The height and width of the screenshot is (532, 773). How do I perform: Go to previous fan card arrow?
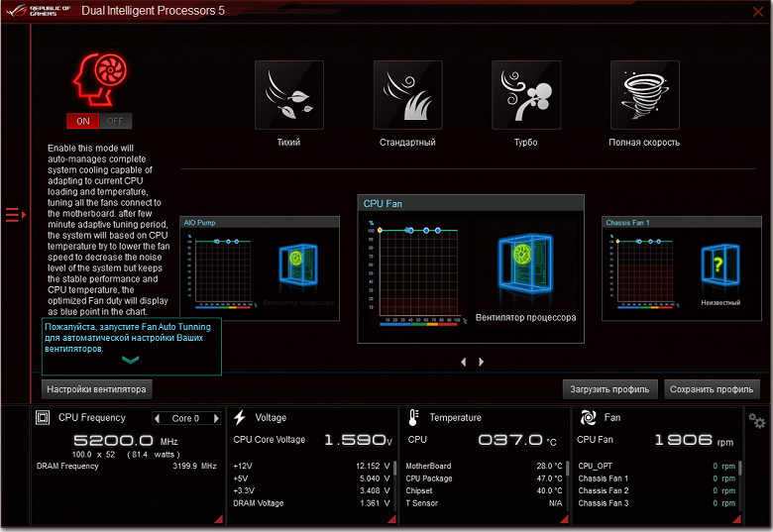(464, 362)
